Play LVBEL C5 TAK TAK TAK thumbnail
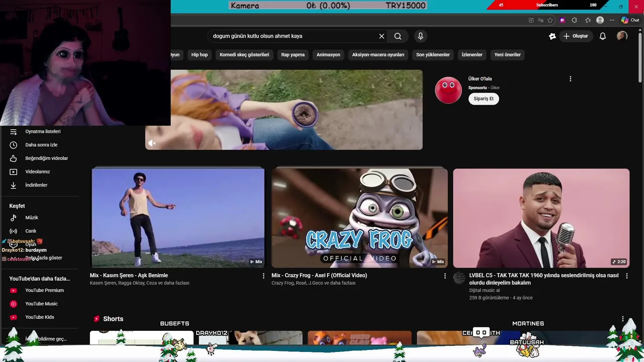The image size is (644, 362). [x=541, y=218]
